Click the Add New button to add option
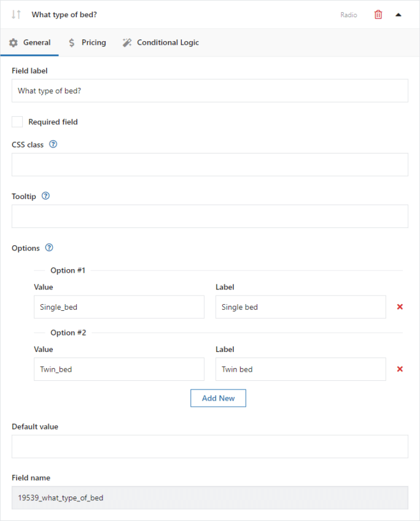 click(x=218, y=398)
